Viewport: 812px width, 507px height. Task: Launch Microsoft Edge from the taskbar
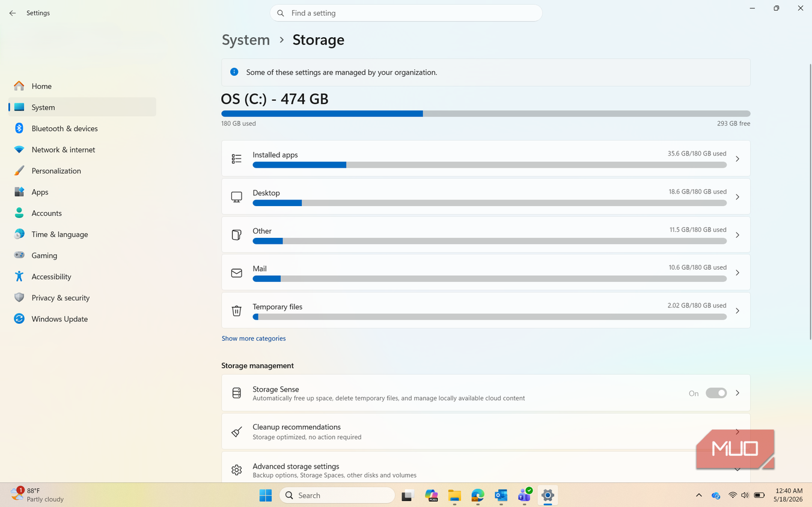(x=478, y=496)
